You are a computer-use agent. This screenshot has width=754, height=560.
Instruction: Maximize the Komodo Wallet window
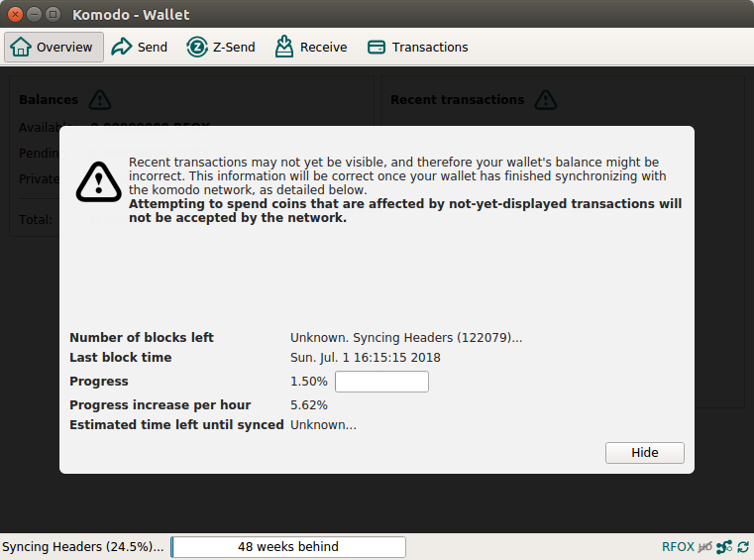click(53, 15)
